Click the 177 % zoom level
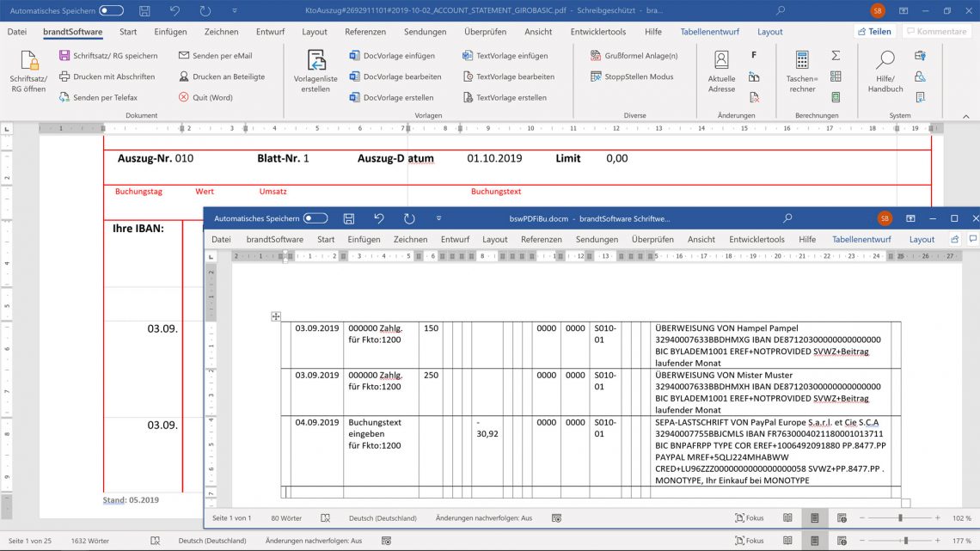This screenshot has height=551, width=980. point(961,541)
